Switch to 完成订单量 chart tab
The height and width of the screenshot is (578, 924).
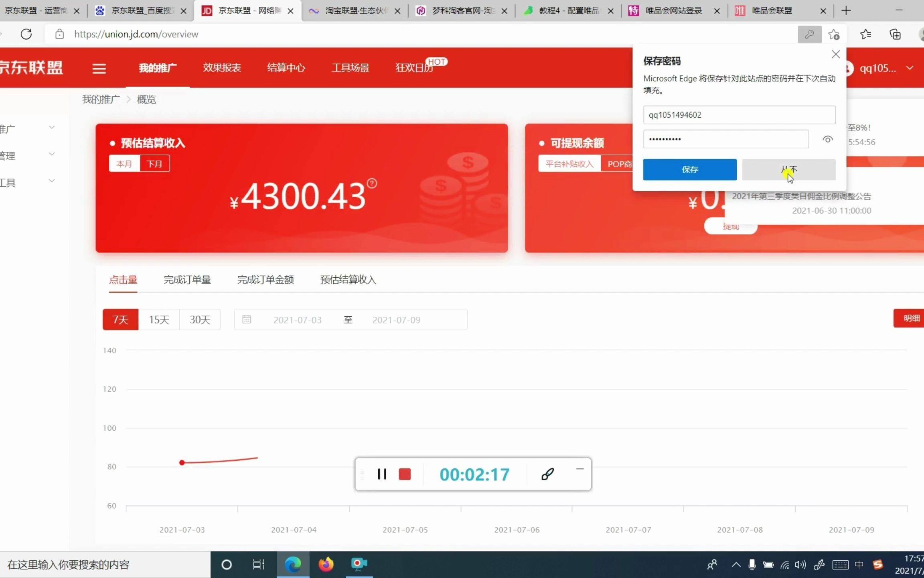pos(187,280)
